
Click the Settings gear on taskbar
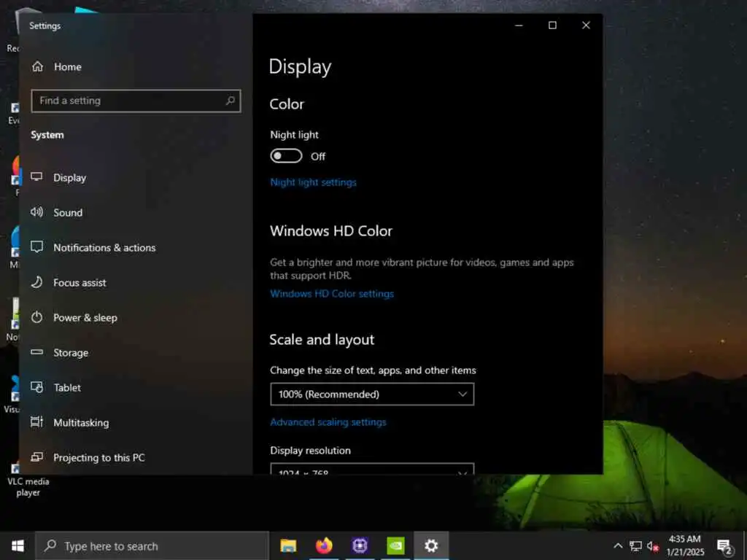click(431, 545)
